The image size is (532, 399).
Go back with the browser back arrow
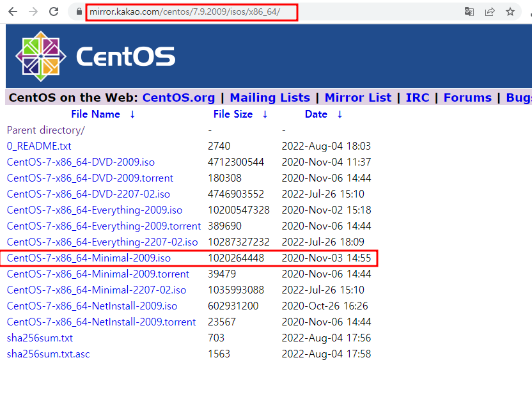tap(13, 12)
